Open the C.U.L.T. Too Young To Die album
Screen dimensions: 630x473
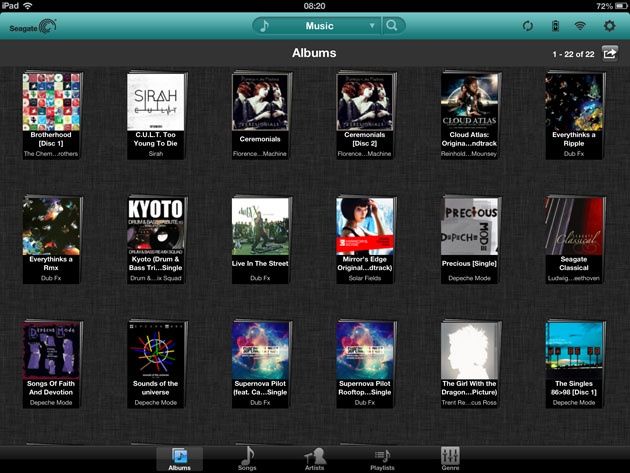[156, 116]
